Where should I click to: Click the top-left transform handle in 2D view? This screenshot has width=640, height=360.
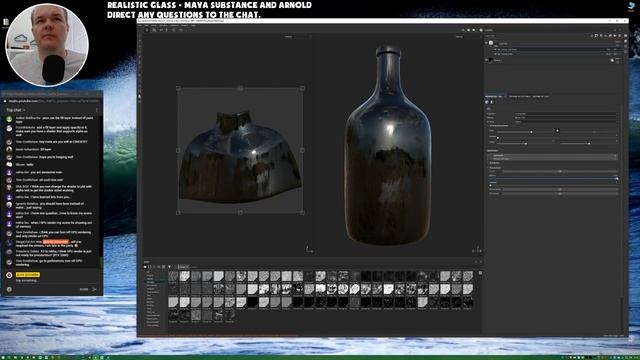pos(178,88)
